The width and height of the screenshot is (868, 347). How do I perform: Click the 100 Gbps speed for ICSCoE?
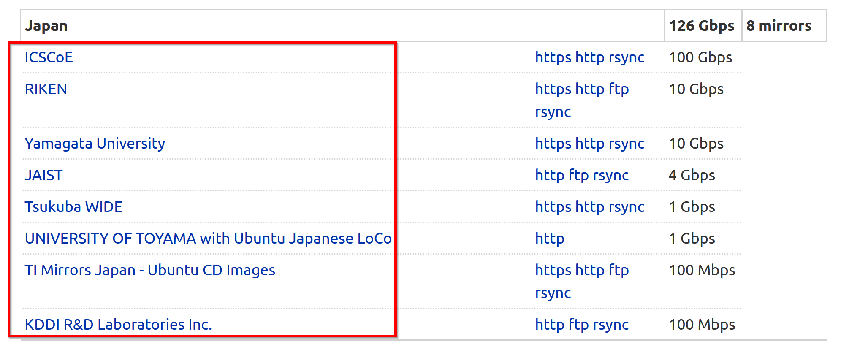700,57
